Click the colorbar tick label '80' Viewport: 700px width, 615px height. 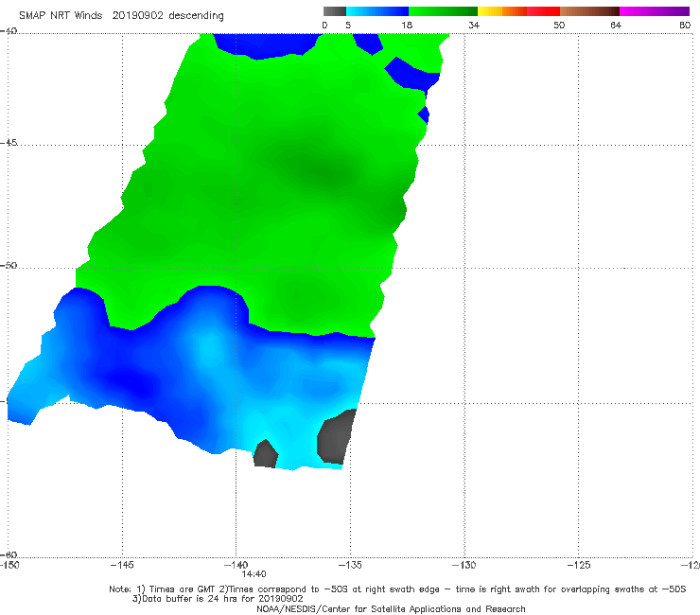tap(685, 25)
